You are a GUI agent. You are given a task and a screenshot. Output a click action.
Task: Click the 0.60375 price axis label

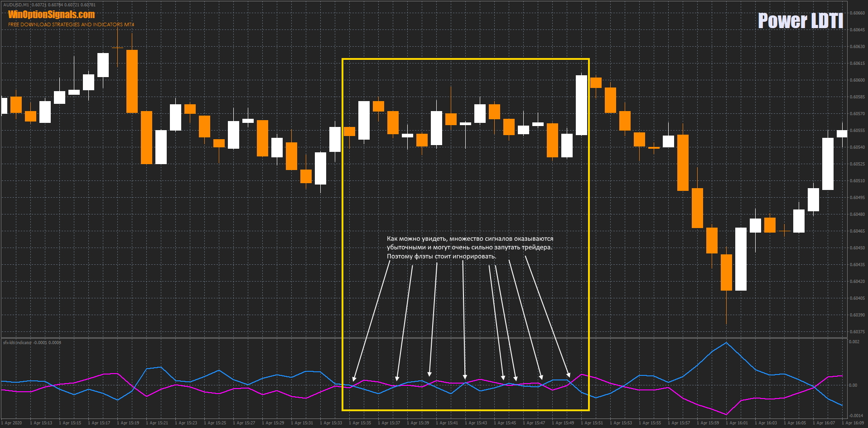point(857,332)
